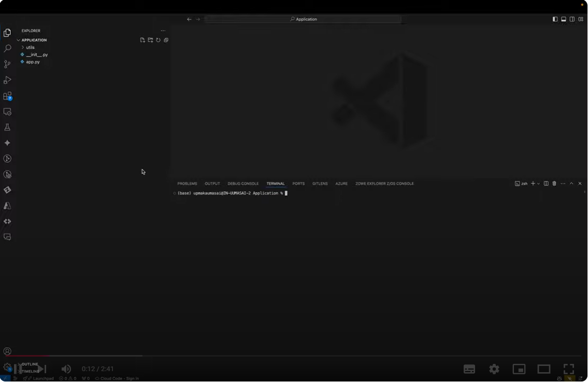The image size is (588, 382).
Task: Open errors and warnings status item
Action: coord(67,378)
